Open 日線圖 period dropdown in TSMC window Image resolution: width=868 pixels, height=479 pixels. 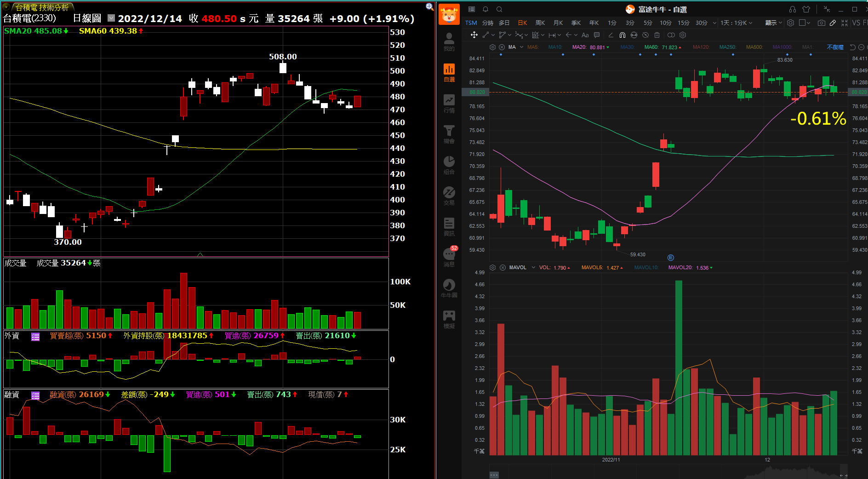pos(111,18)
